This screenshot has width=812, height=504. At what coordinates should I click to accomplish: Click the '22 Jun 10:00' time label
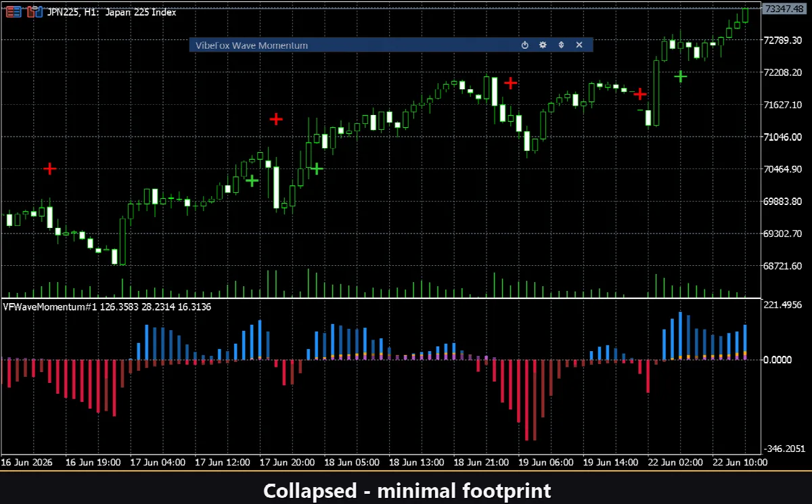click(740, 463)
